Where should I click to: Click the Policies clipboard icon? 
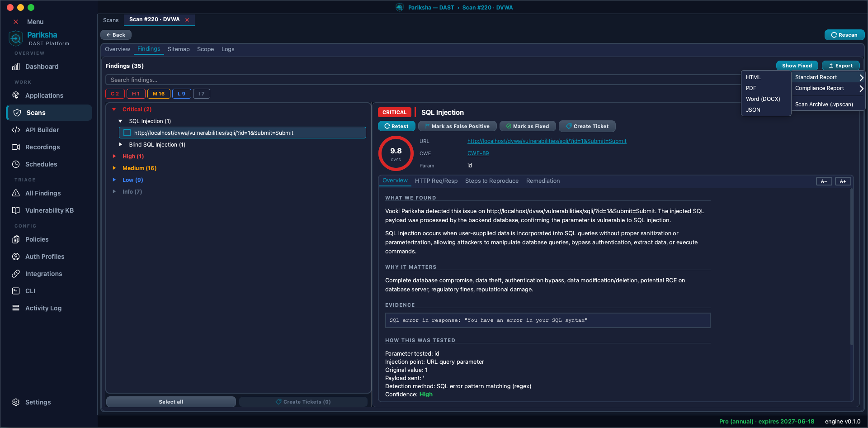click(16, 239)
